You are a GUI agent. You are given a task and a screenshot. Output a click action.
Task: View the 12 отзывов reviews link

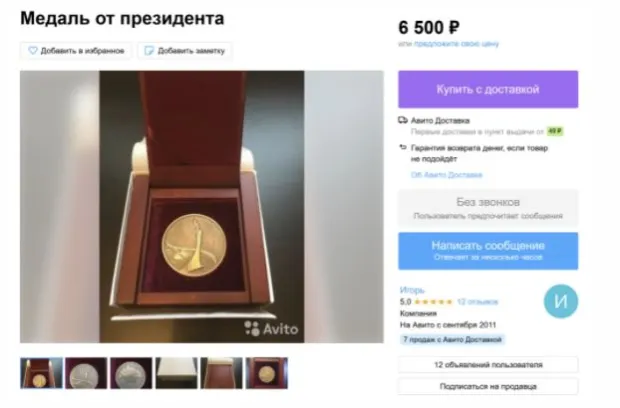point(477,302)
